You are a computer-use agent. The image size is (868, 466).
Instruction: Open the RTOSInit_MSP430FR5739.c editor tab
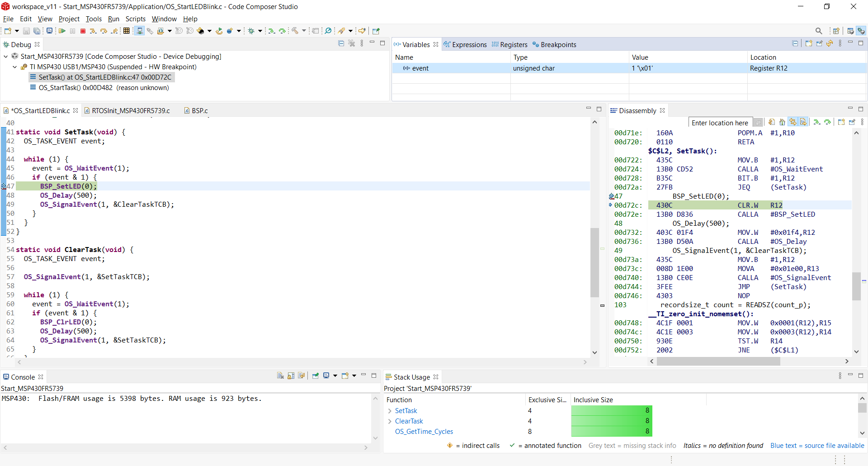point(127,110)
